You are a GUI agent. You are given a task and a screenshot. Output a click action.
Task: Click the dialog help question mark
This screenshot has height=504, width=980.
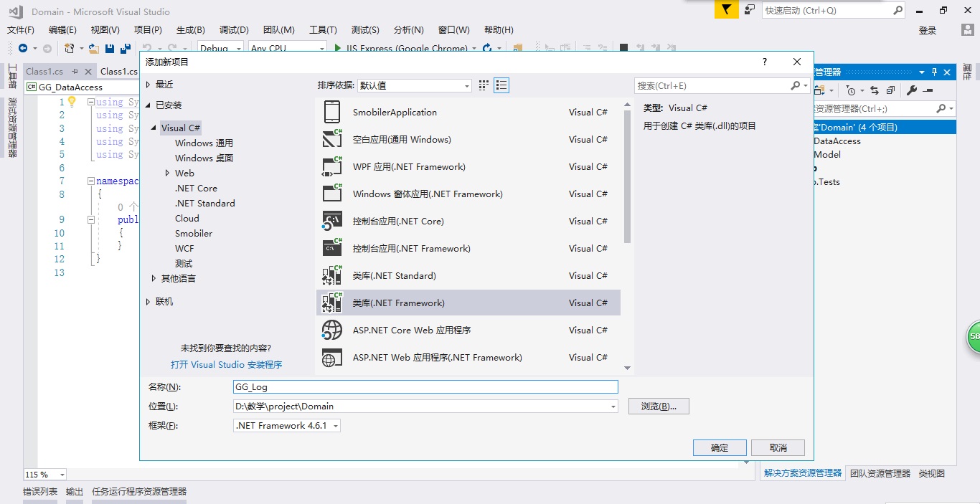coord(765,62)
